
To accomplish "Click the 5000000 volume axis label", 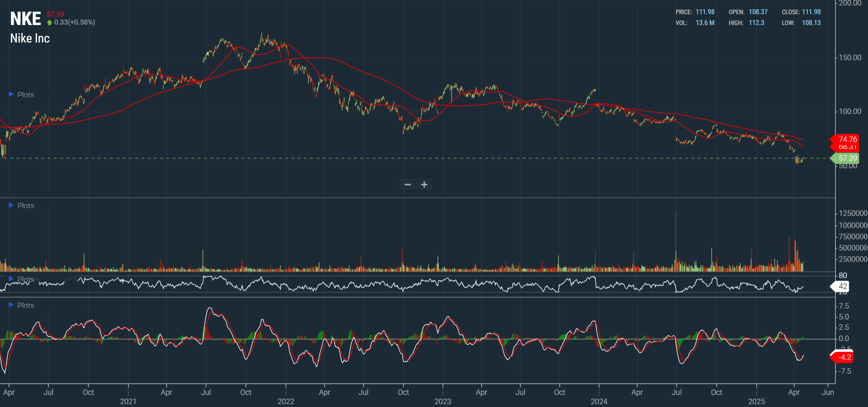I will 853,248.
